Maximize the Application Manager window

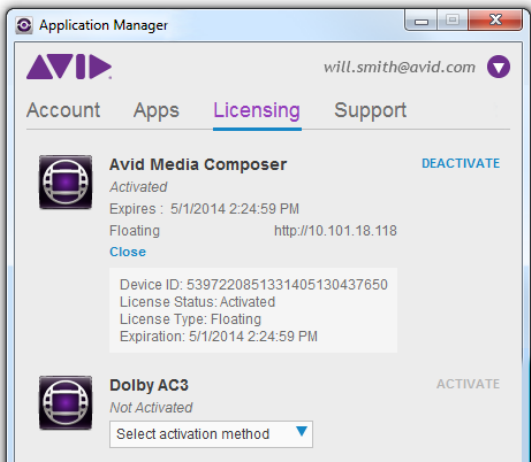click(x=453, y=20)
